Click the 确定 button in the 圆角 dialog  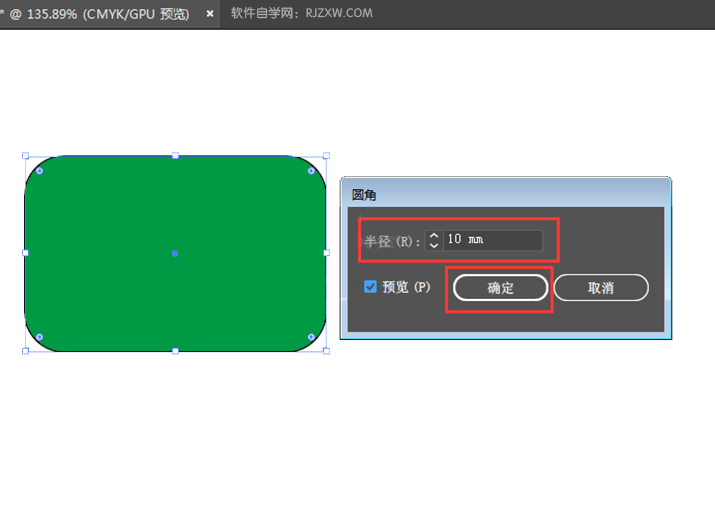tap(500, 288)
